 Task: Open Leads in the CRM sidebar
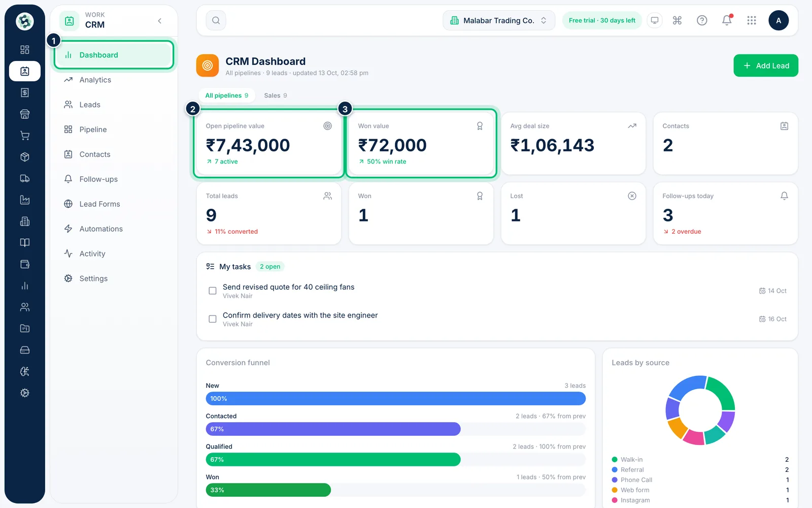pos(114,105)
